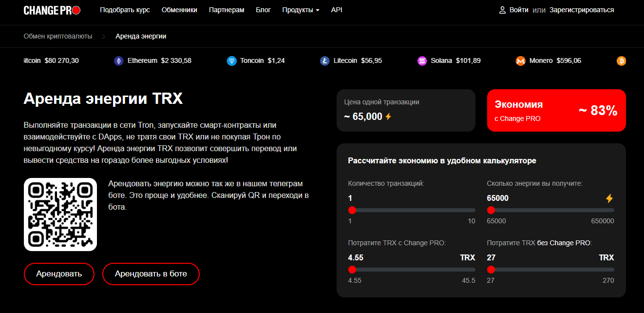Click the maximum value 45.5 label

469,281
